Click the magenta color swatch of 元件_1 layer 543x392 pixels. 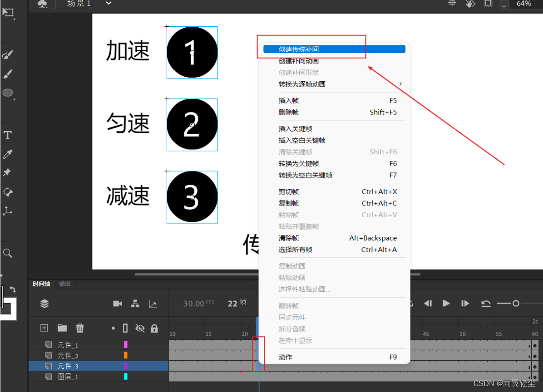[126, 344]
